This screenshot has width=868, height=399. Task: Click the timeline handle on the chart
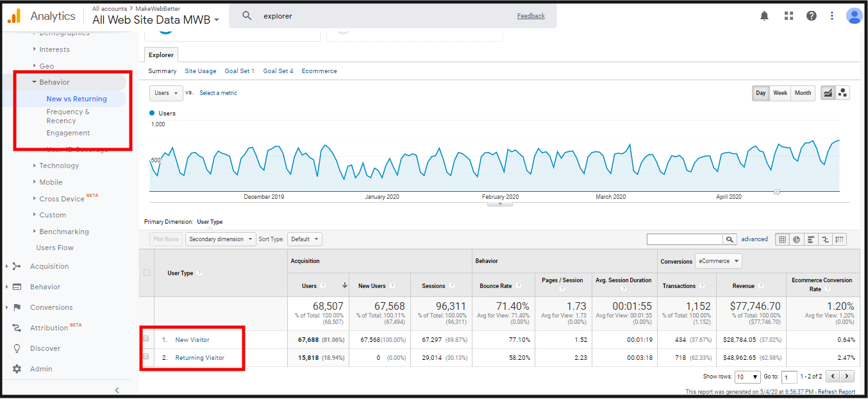(776, 192)
